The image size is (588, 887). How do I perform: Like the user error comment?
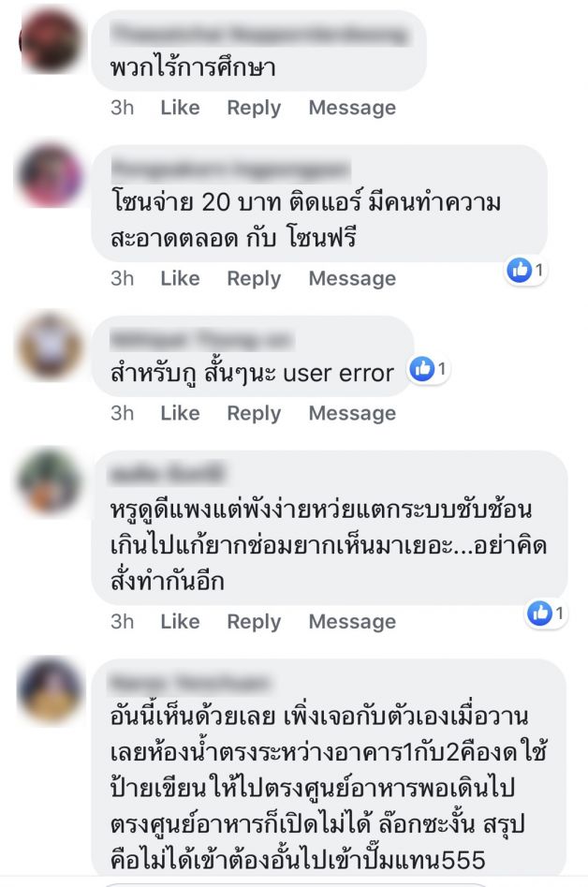coord(180,413)
